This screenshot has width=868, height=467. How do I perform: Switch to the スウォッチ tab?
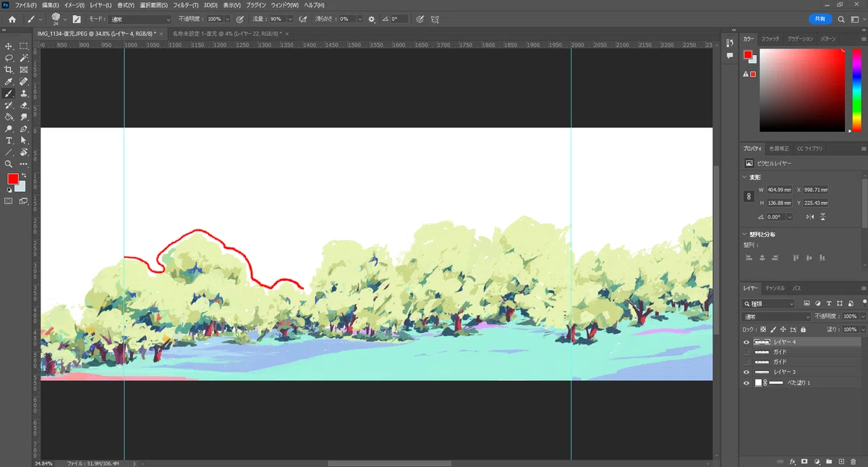tap(770, 38)
